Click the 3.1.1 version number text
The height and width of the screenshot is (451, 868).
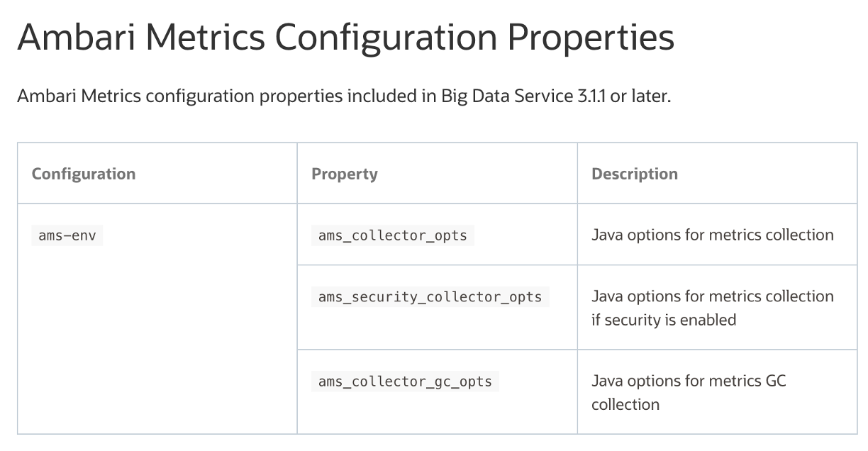(x=587, y=96)
